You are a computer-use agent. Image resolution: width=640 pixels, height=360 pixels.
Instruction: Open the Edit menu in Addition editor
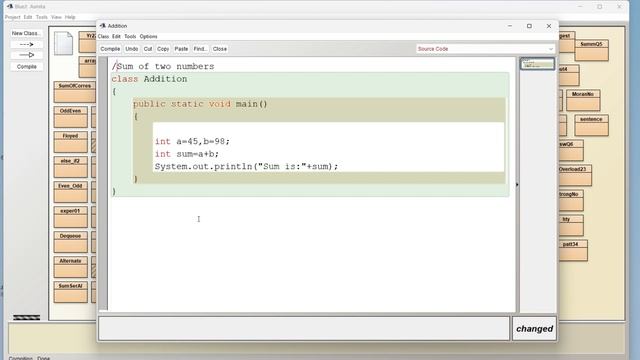(116, 36)
